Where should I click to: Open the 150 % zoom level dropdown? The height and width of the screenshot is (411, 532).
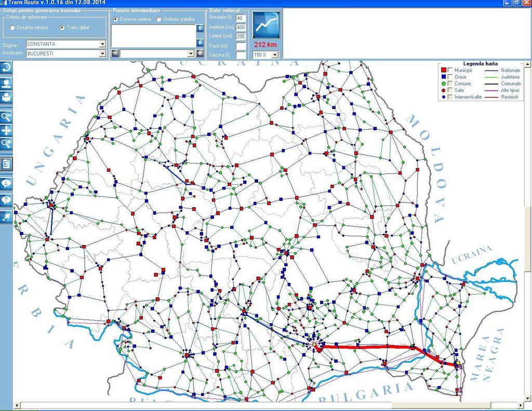point(275,54)
